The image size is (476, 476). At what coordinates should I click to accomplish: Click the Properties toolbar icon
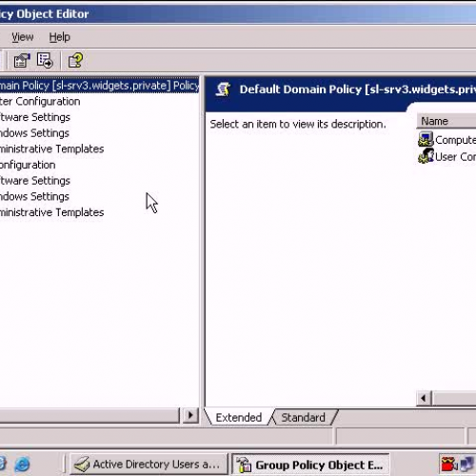[x=22, y=60]
